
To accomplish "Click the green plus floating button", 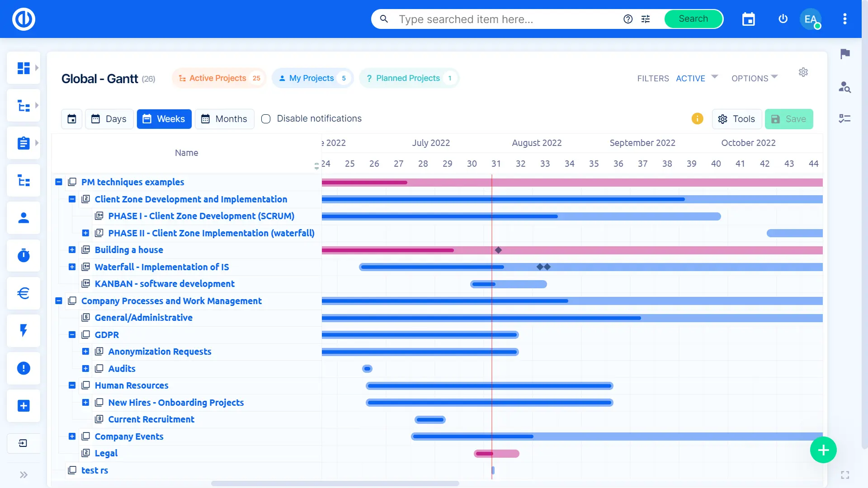I will click(x=823, y=450).
